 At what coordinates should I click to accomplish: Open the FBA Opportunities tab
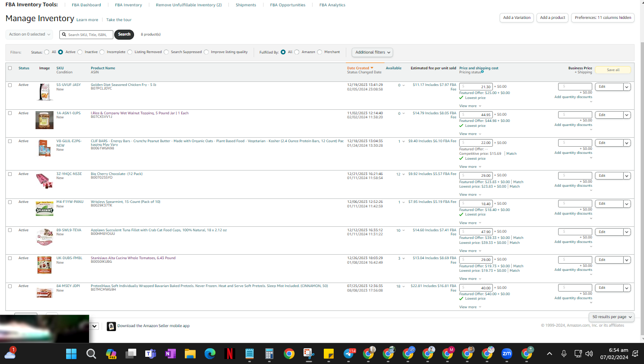(288, 5)
